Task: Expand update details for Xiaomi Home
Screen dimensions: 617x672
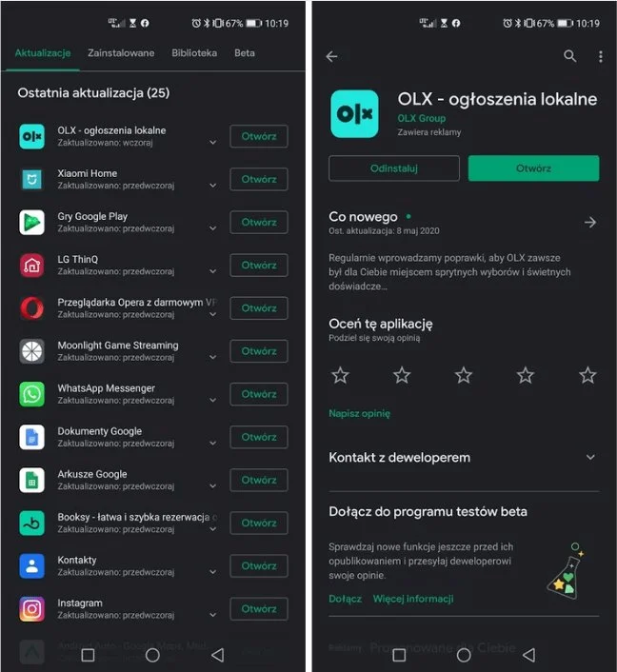Action: pyautogui.click(x=213, y=186)
